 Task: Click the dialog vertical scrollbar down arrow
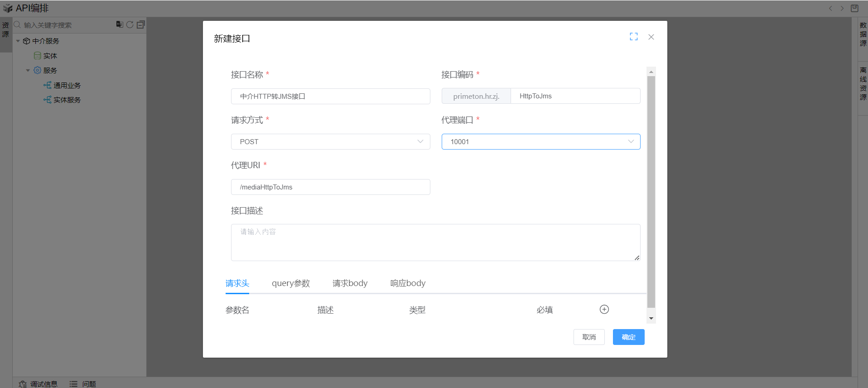pyautogui.click(x=651, y=318)
